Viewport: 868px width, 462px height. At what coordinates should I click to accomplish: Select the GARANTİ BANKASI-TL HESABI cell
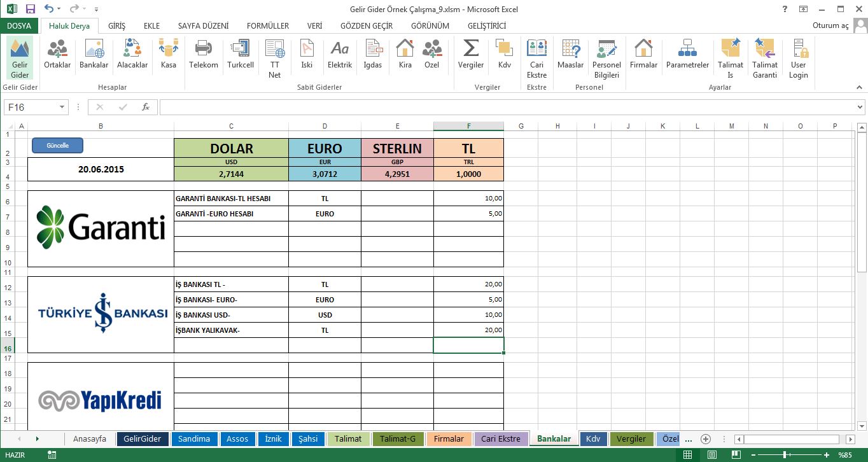[x=231, y=199]
